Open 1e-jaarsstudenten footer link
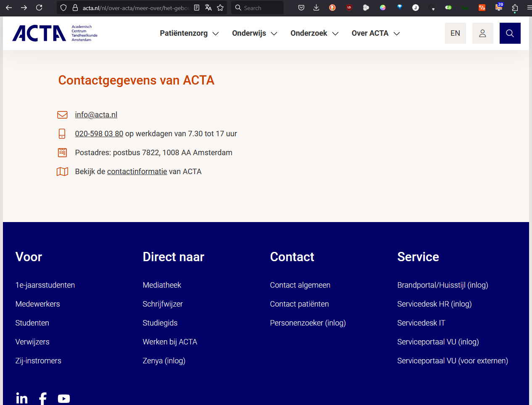 click(x=45, y=285)
